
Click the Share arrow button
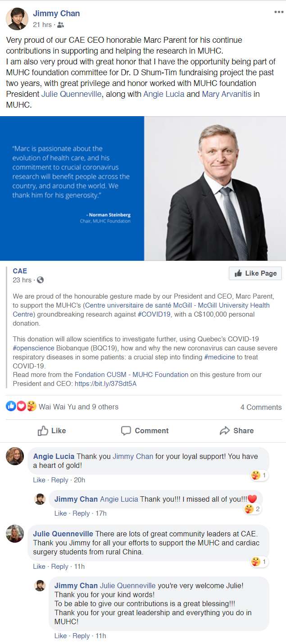236,431
